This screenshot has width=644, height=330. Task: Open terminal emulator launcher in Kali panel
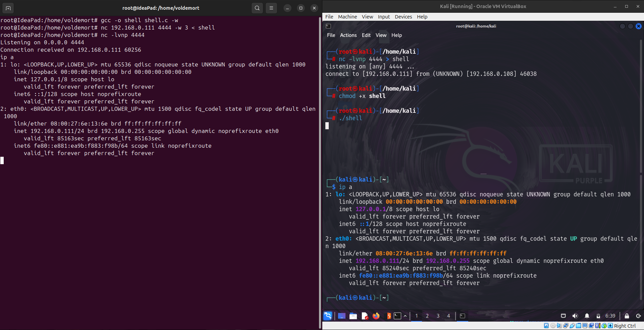pyautogui.click(x=397, y=316)
